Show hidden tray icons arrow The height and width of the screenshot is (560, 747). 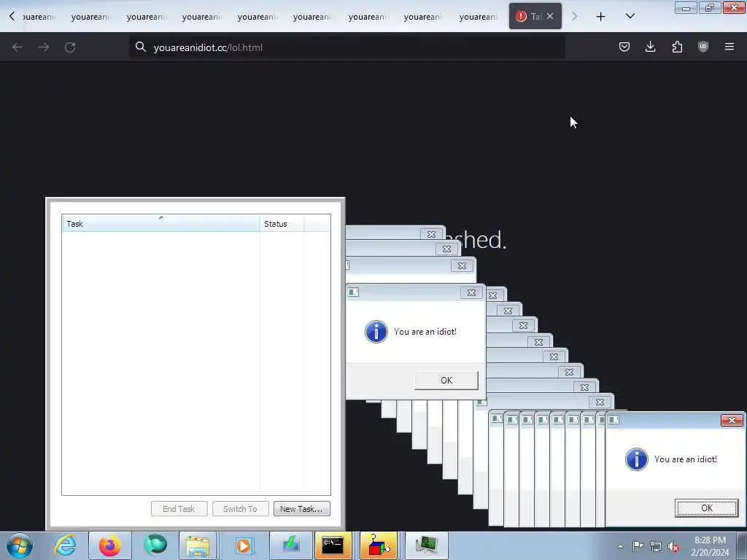point(620,546)
